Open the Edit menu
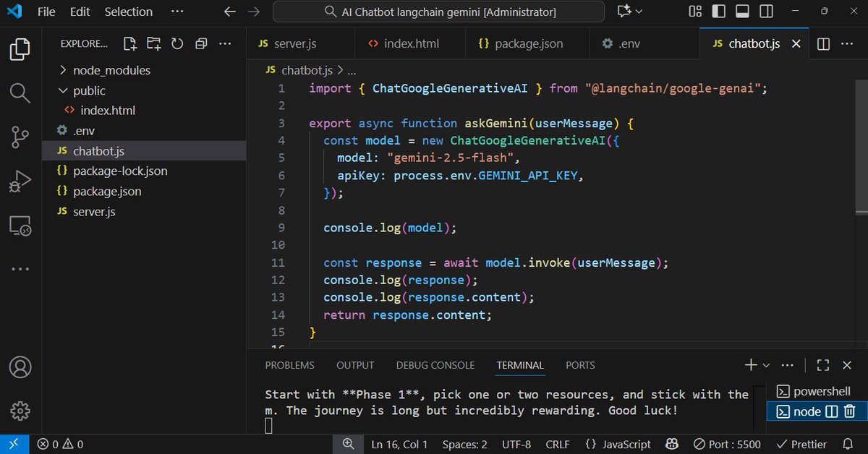Screen dimensions: 868x454 click(x=80, y=12)
